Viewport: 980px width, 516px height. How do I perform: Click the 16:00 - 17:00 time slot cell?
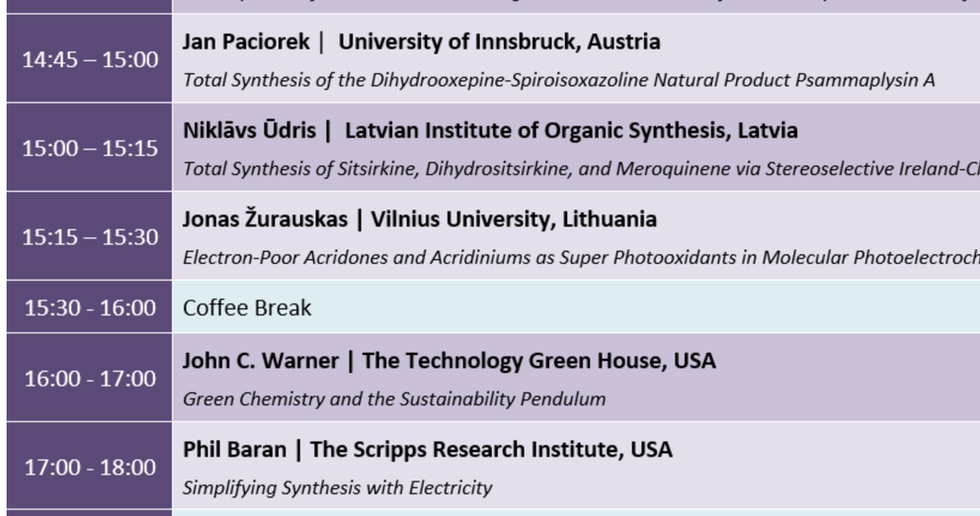90,379
